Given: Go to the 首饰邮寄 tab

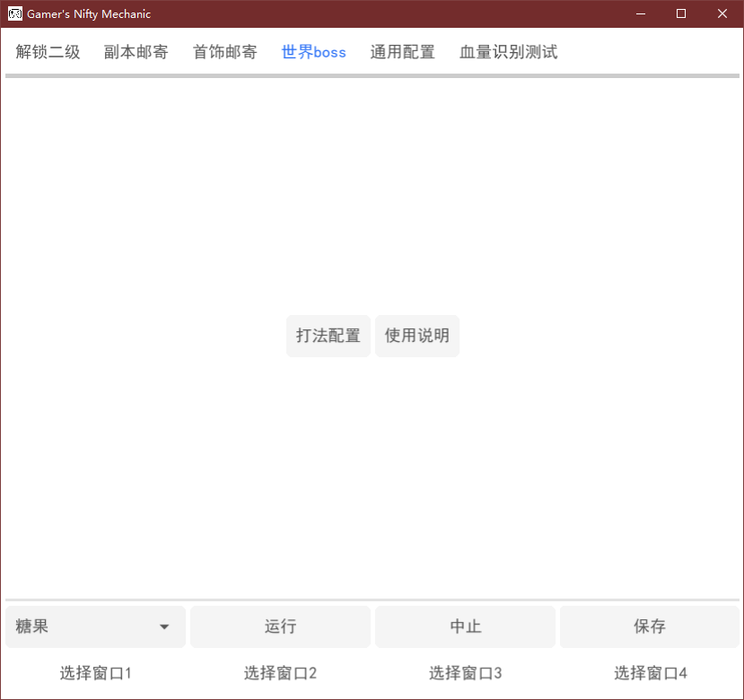Looking at the screenshot, I should [x=225, y=52].
